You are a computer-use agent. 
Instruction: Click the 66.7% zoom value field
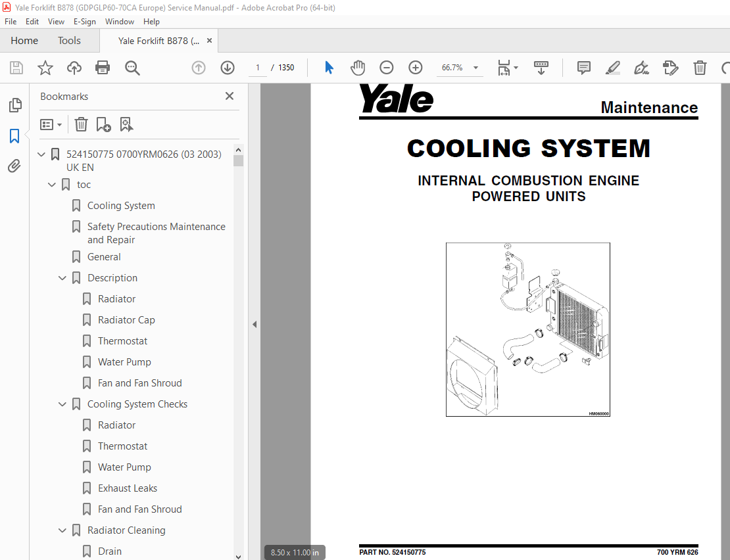(x=452, y=68)
